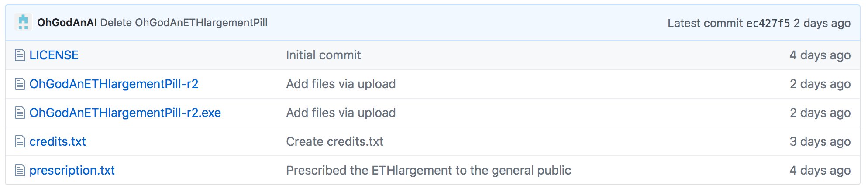Open the LICENSE file
The width and height of the screenshot is (868, 192).
54,55
